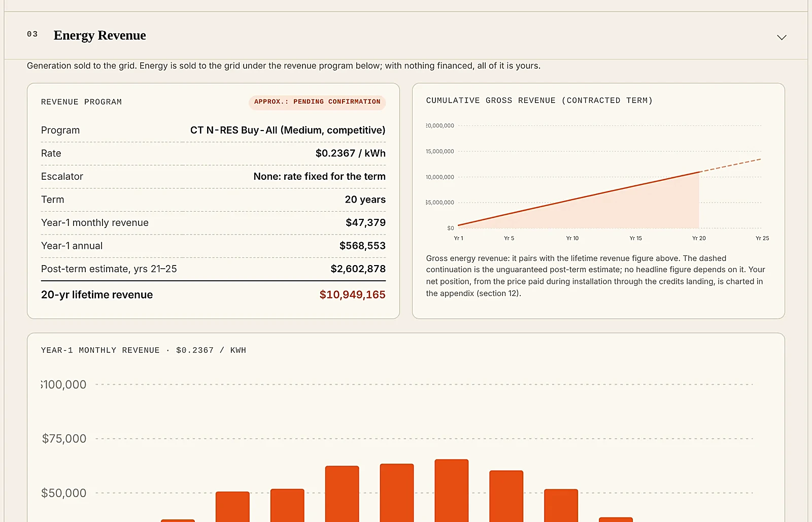Click the 'APPROX.: PENDING CONFIRMATION' badge

(317, 102)
